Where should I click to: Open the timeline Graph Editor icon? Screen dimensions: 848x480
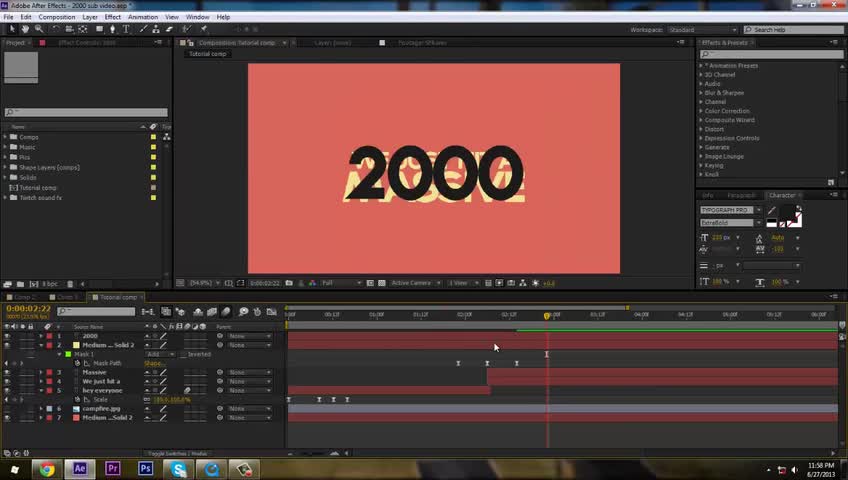click(271, 311)
